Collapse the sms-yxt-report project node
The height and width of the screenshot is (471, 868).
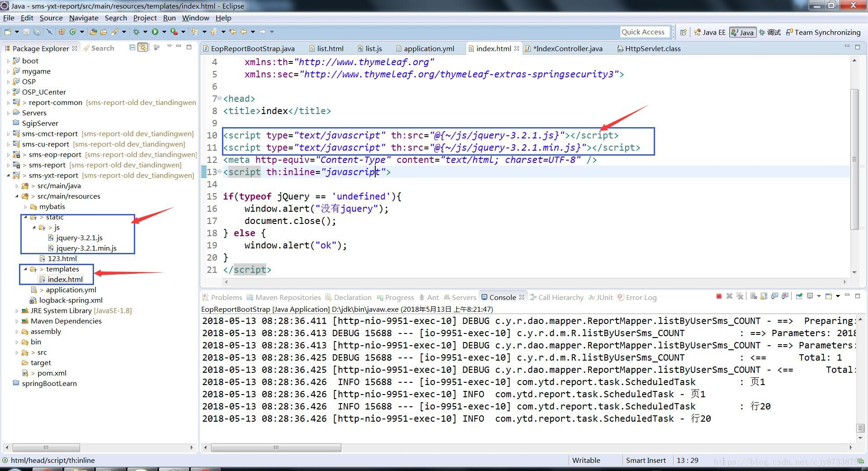click(8, 175)
